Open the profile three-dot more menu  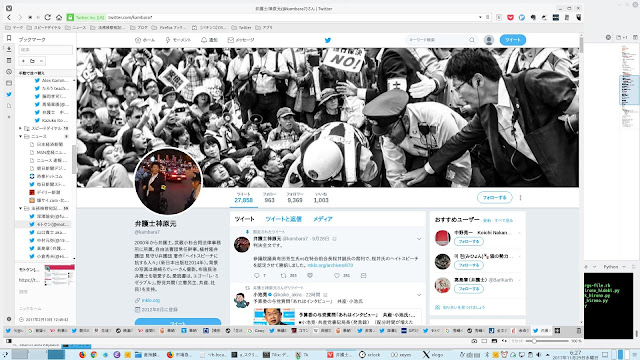point(520,198)
